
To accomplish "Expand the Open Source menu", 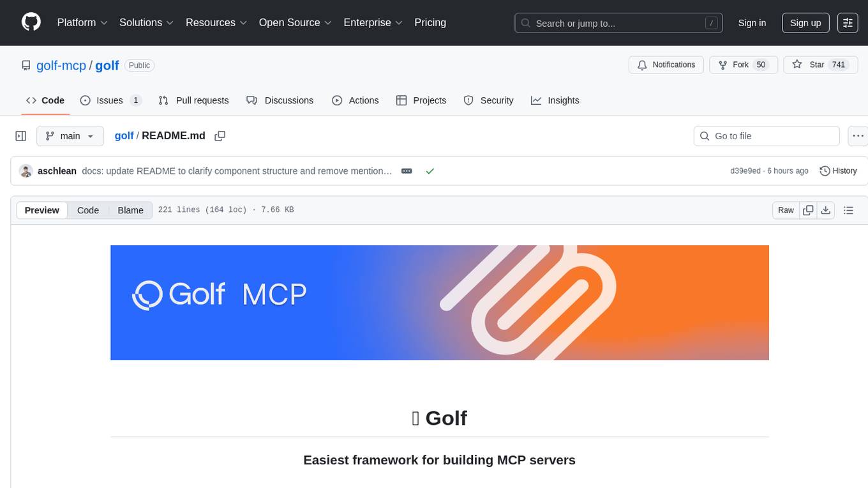I will point(295,22).
